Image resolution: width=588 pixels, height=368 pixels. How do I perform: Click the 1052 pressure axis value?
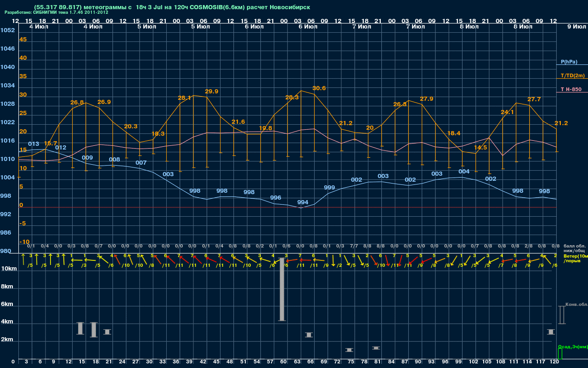(x=7, y=30)
